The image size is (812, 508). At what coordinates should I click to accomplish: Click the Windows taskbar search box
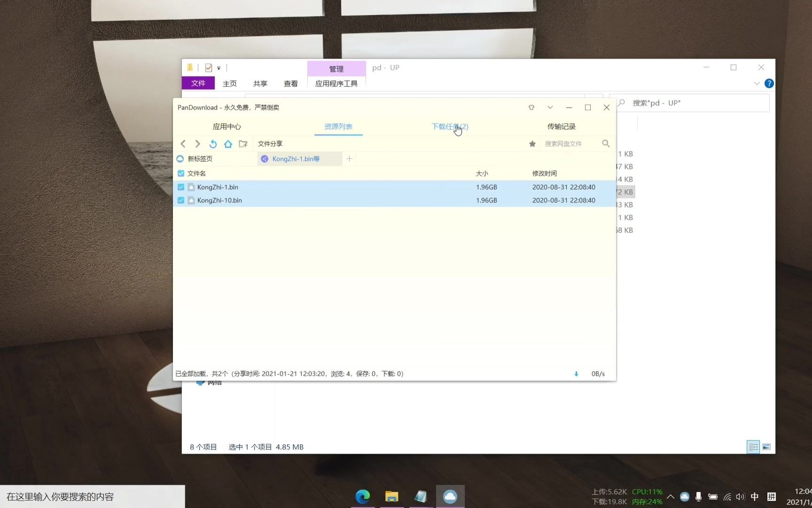pos(93,497)
